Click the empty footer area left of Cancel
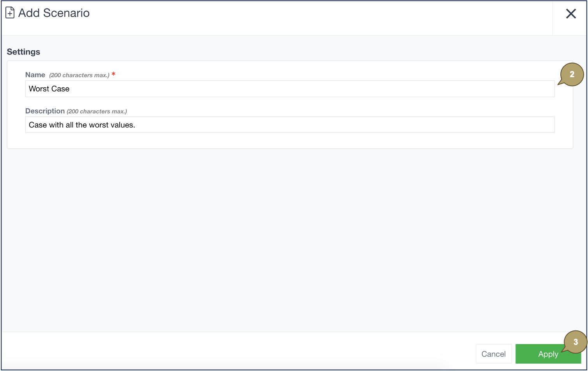 coord(234,353)
